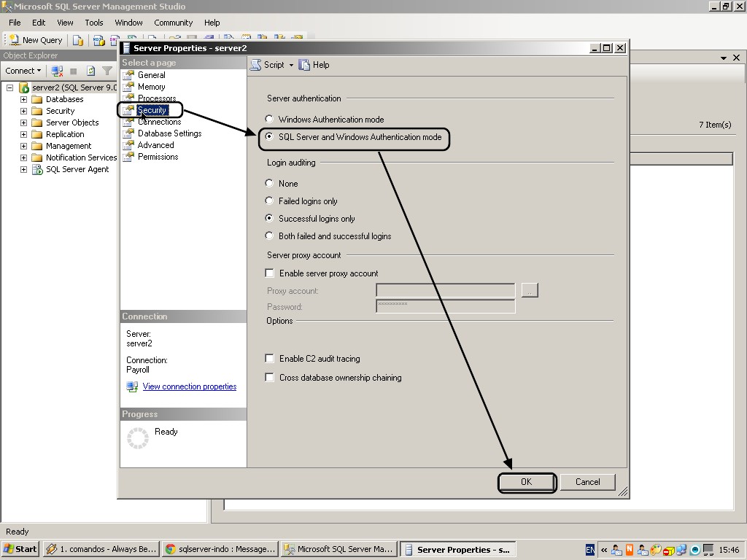Switch to comandos taskbar window
The image size is (747, 560).
click(x=101, y=550)
